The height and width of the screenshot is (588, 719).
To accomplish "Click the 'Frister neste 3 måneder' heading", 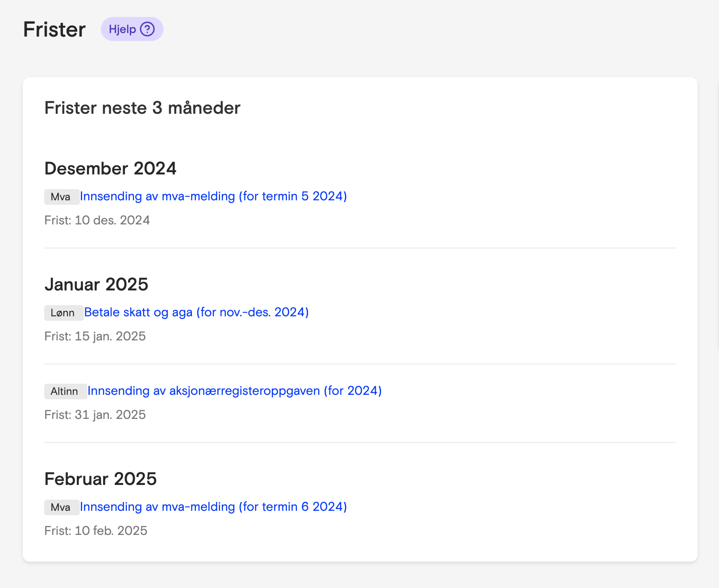I will point(142,108).
